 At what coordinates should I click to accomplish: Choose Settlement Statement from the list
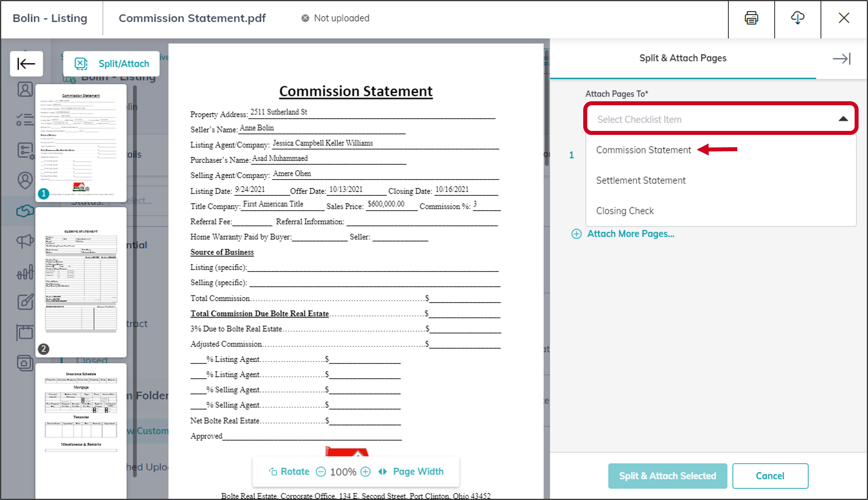(x=641, y=180)
